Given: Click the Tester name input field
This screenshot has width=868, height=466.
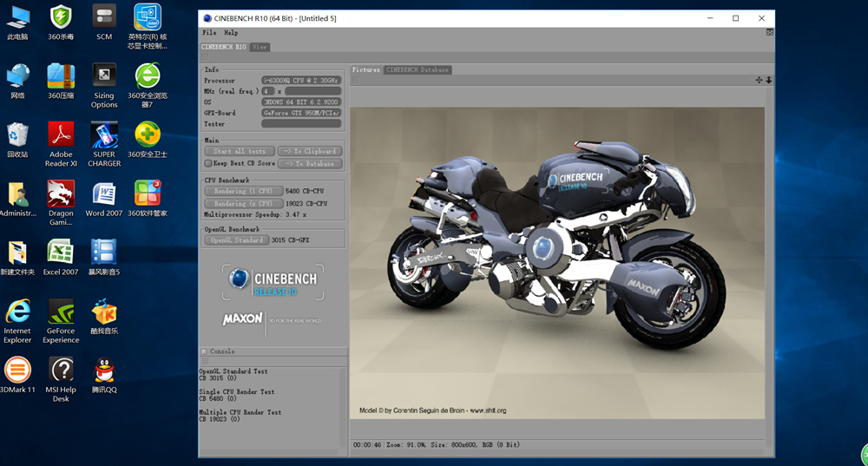Looking at the screenshot, I should 301,124.
